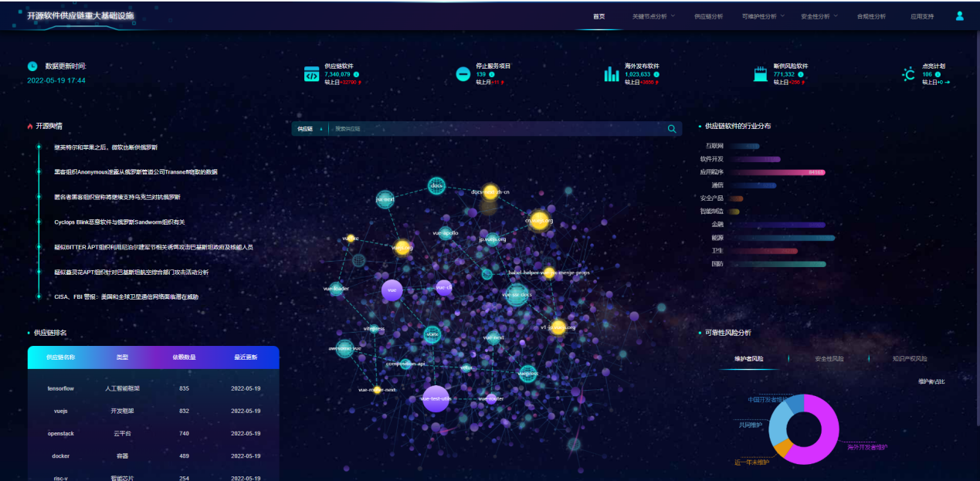This screenshot has width=980, height=481.
Task: Open the BITTER APT news item
Action: coord(154,247)
